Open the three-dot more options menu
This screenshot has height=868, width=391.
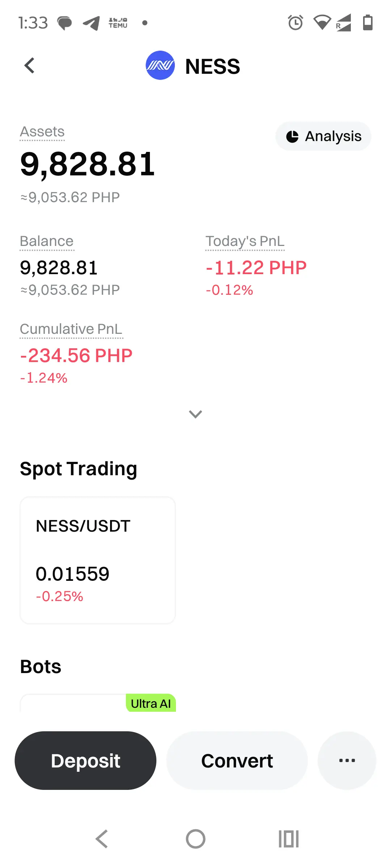pyautogui.click(x=347, y=761)
